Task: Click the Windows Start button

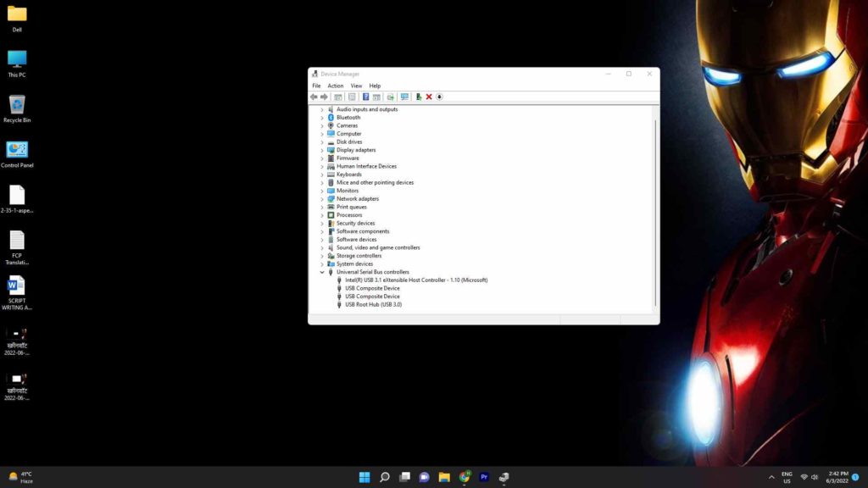Action: [x=364, y=477]
